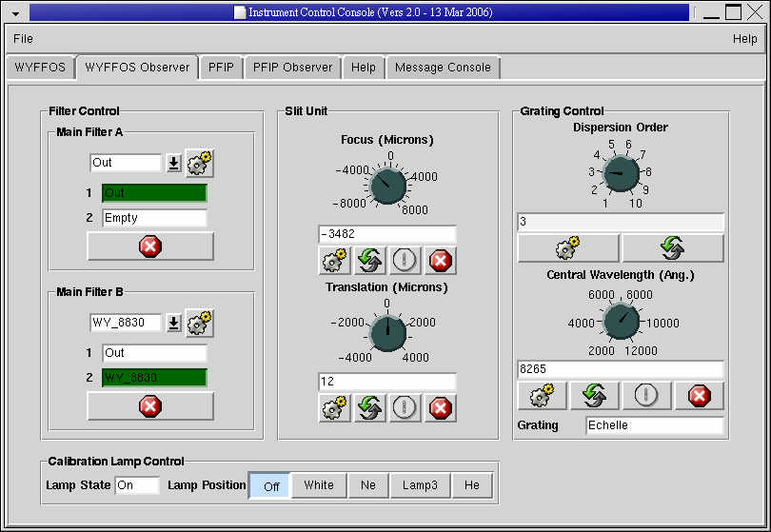Click the Translation dial knob
The width and height of the screenshot is (771, 532).
click(x=388, y=333)
